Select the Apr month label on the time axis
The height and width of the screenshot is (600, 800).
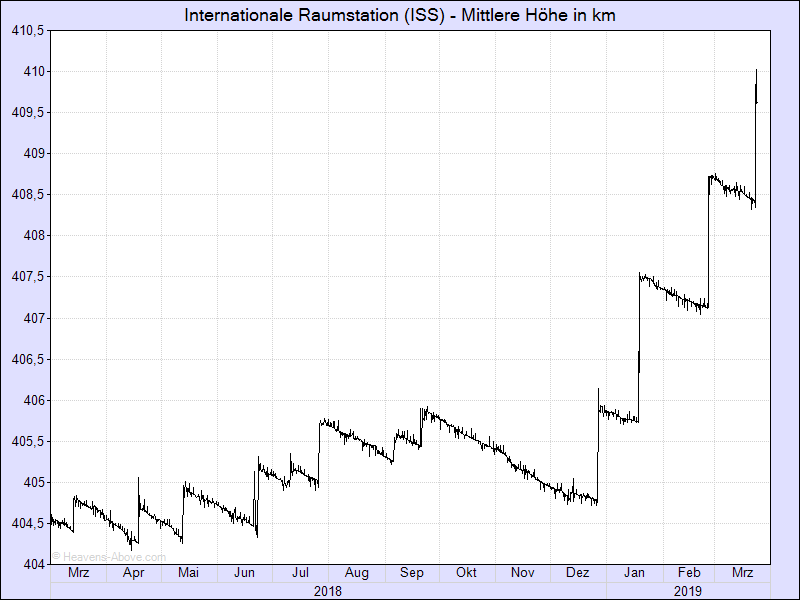coord(133,573)
